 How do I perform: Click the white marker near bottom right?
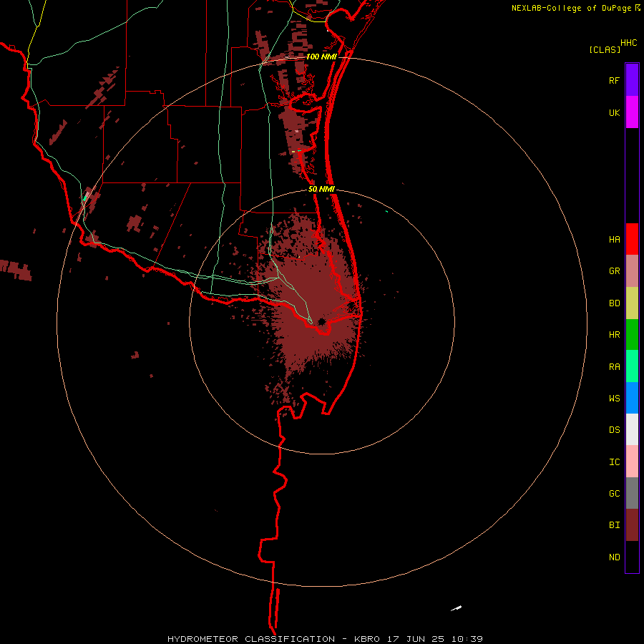[x=457, y=608]
